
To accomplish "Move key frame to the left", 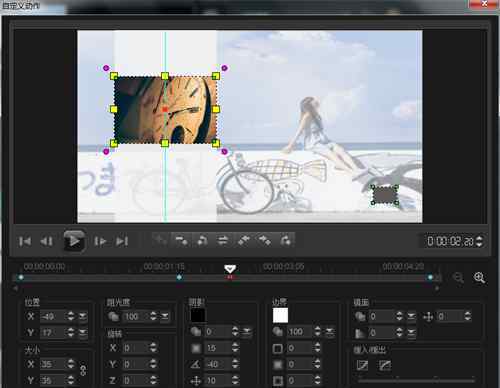I will pos(244,240).
